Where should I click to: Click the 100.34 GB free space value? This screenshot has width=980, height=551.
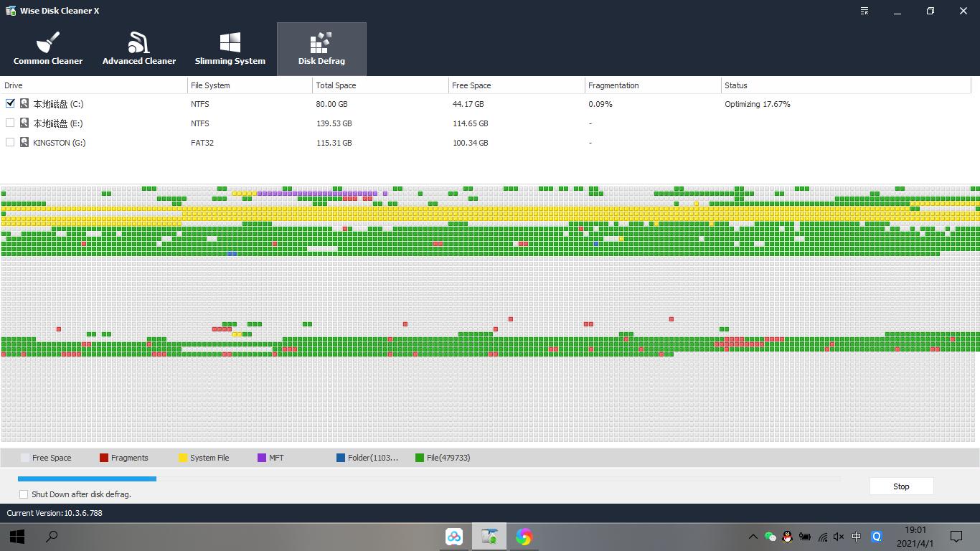point(470,143)
